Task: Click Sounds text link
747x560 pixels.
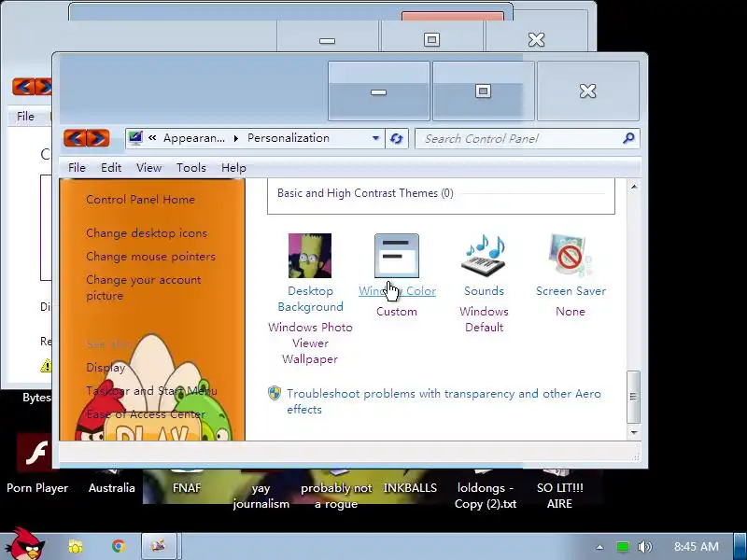Action: 484,291
